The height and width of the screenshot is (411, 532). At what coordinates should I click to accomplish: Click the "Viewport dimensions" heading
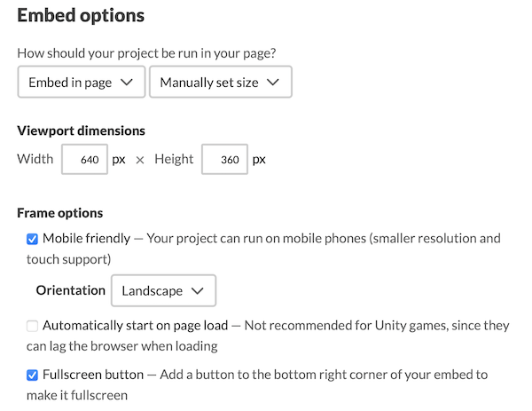click(81, 130)
